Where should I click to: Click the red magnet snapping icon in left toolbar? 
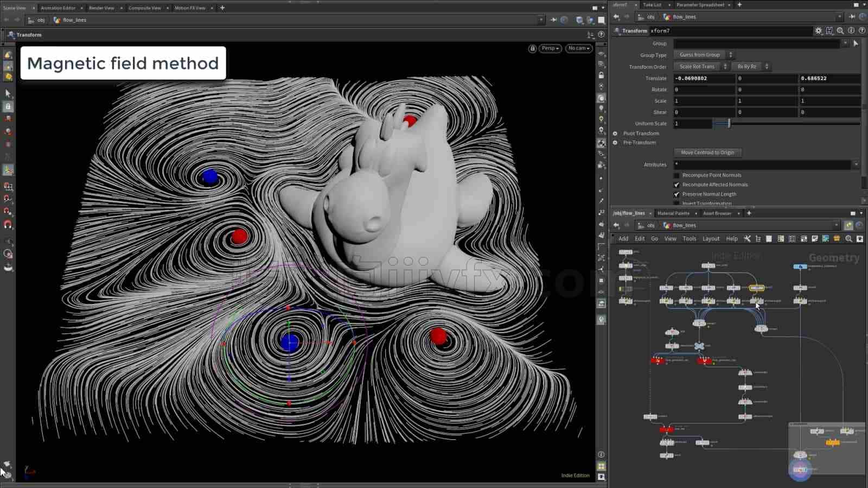pos(8,224)
